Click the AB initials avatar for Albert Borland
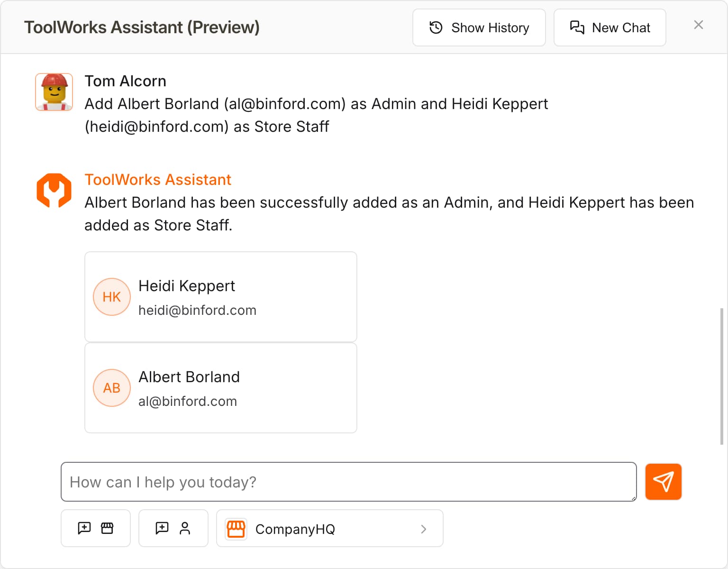This screenshot has width=728, height=569. (111, 388)
